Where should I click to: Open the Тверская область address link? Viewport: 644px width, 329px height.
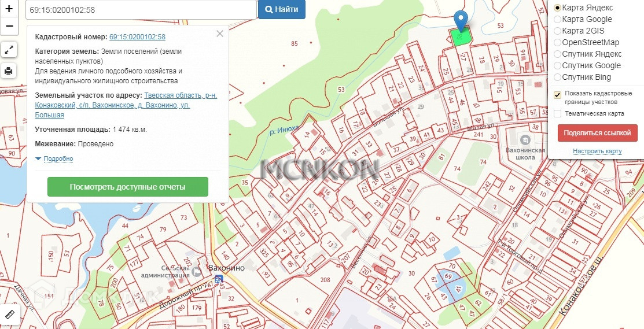point(126,105)
